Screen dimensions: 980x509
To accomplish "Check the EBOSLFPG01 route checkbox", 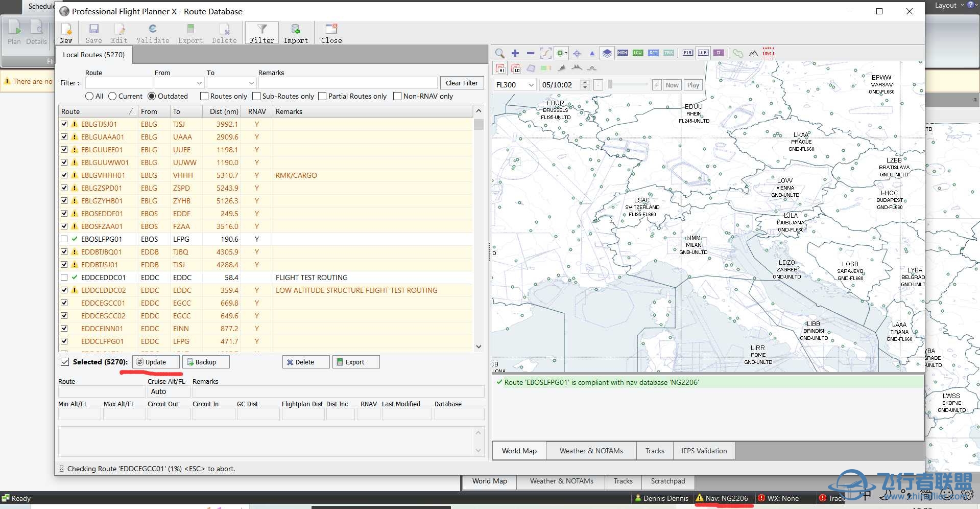I will [x=64, y=239].
